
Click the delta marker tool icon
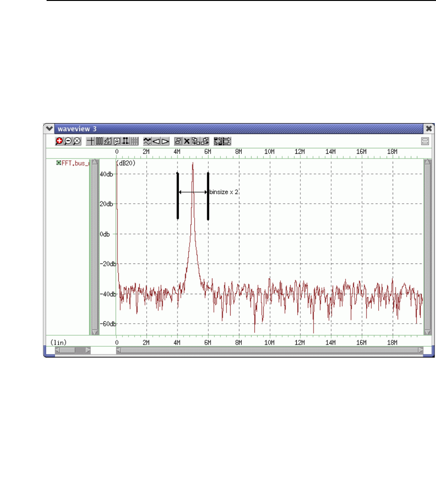pyautogui.click(x=125, y=141)
